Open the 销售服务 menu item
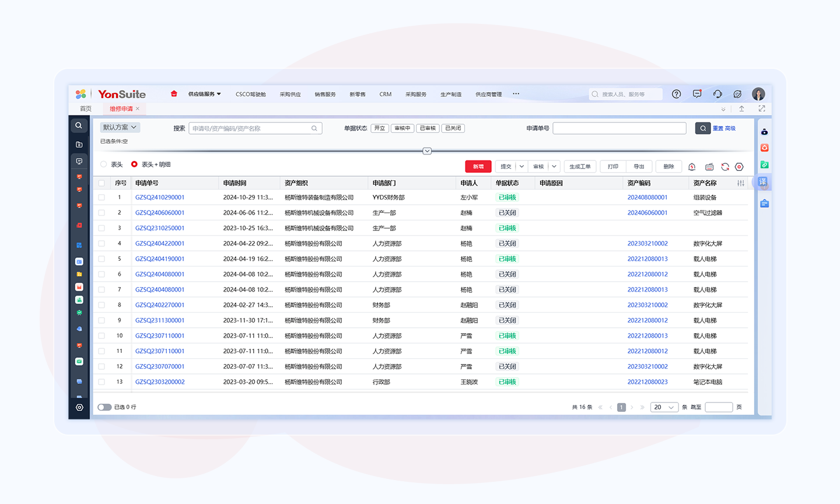Image resolution: width=840 pixels, height=504 pixels. 325,94
